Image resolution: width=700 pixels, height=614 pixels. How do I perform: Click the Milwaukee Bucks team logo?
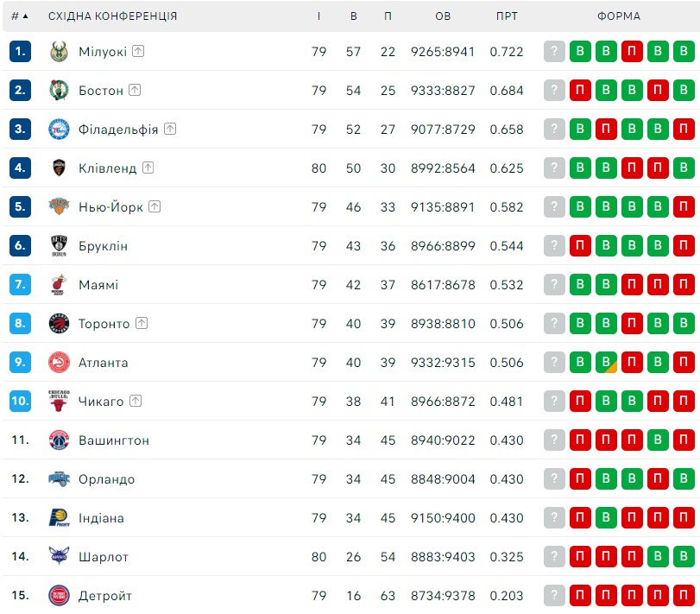[x=59, y=51]
